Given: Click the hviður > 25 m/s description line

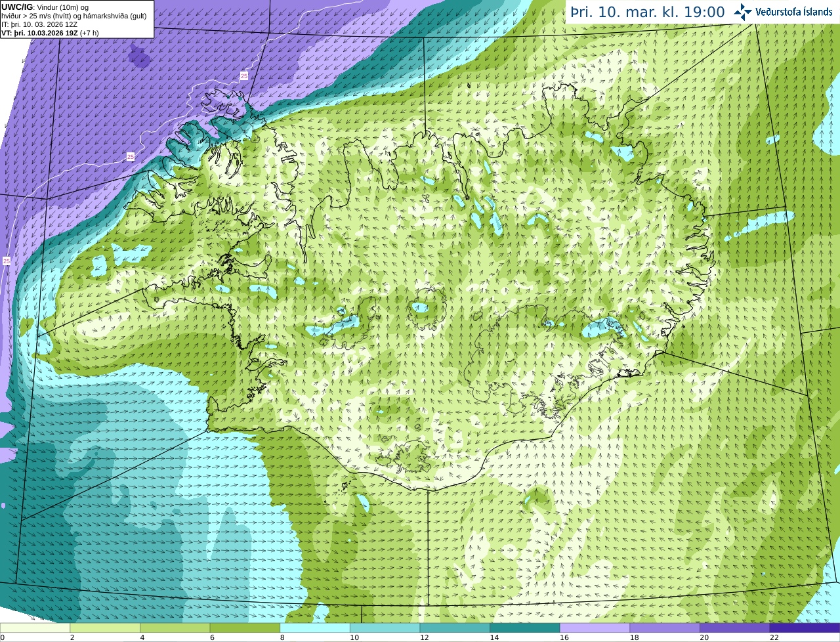Looking at the screenshot, I should pyautogui.click(x=74, y=16).
